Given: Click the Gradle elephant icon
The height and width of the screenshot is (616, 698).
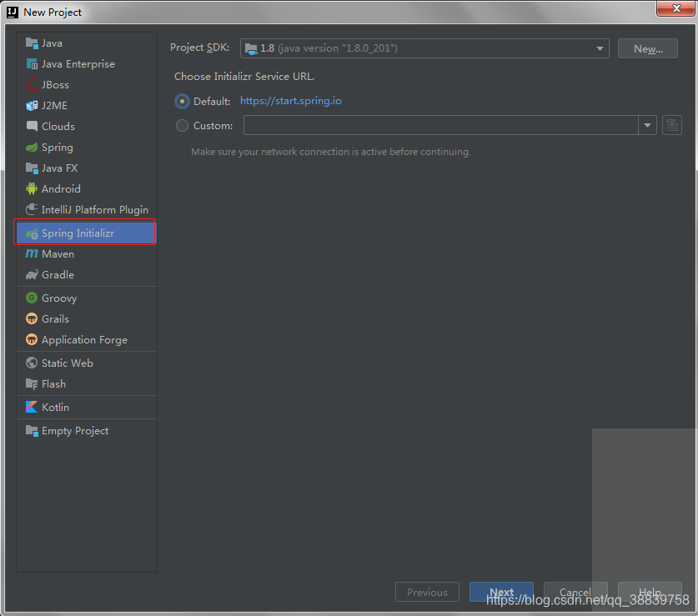Looking at the screenshot, I should tap(32, 274).
